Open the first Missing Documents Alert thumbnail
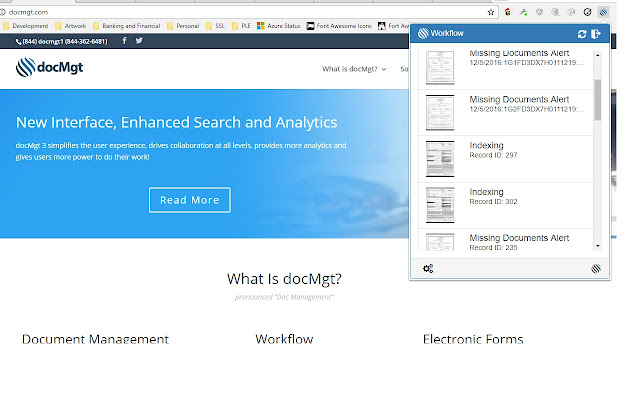The height and width of the screenshot is (400, 640). click(x=440, y=67)
